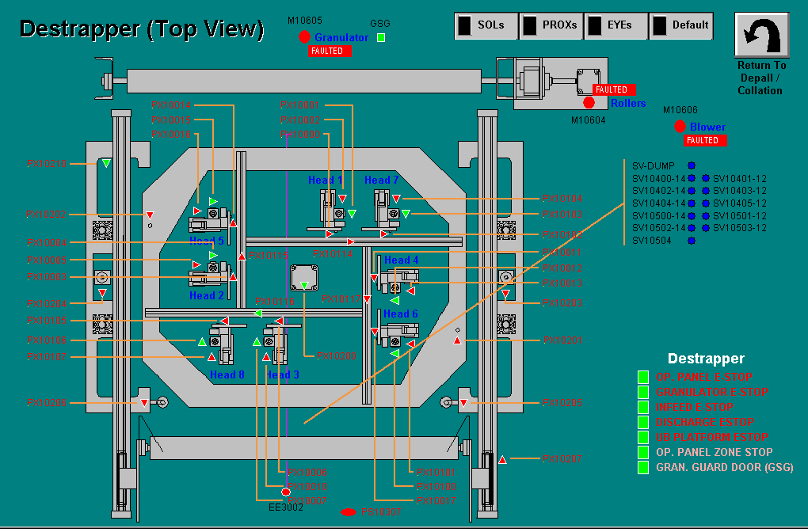This screenshot has height=532, width=808.
Task: Toggle the EYEs display button
Action: [616, 25]
